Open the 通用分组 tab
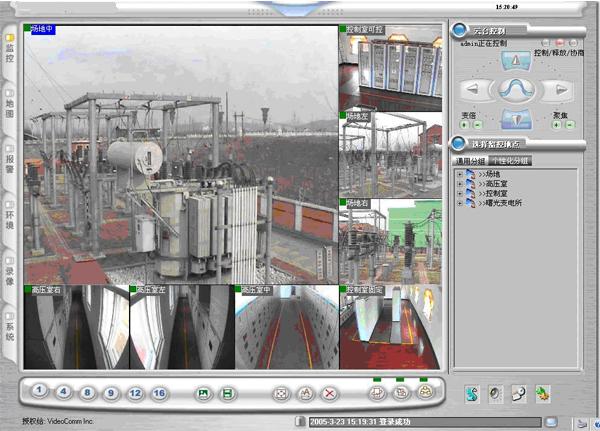 (x=469, y=160)
